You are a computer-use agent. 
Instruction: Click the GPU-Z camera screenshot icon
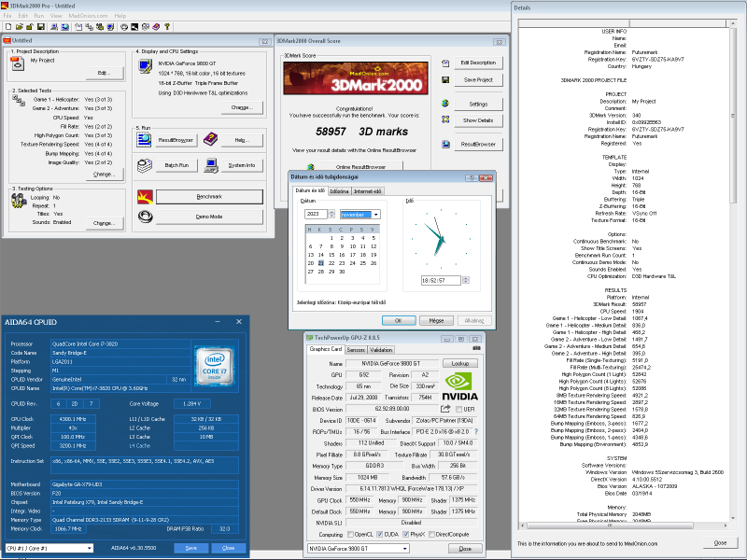476,349
